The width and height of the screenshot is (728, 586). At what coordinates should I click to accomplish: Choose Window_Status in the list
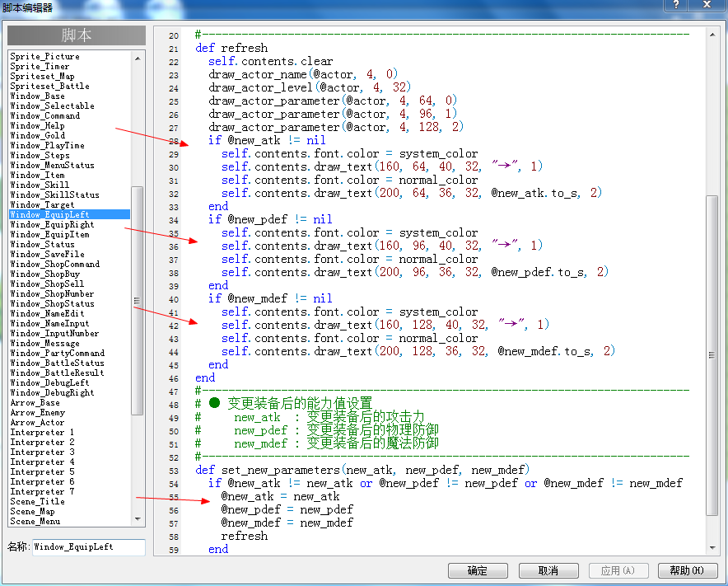42,244
